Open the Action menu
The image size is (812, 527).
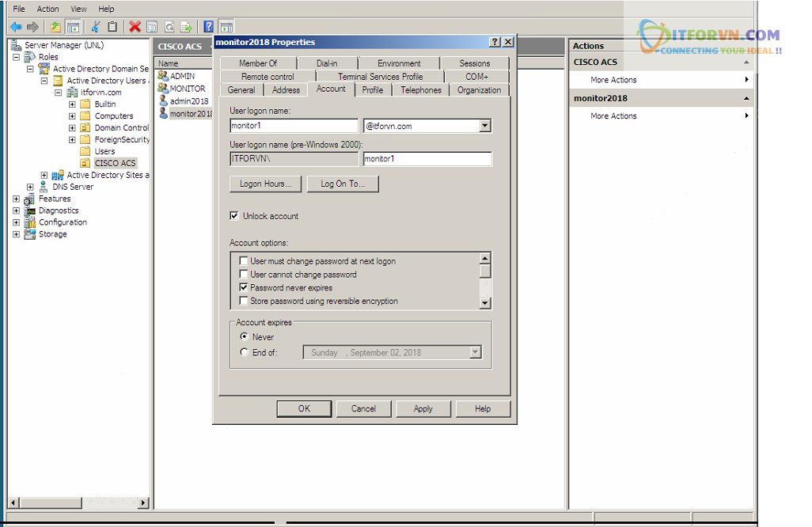click(x=47, y=9)
